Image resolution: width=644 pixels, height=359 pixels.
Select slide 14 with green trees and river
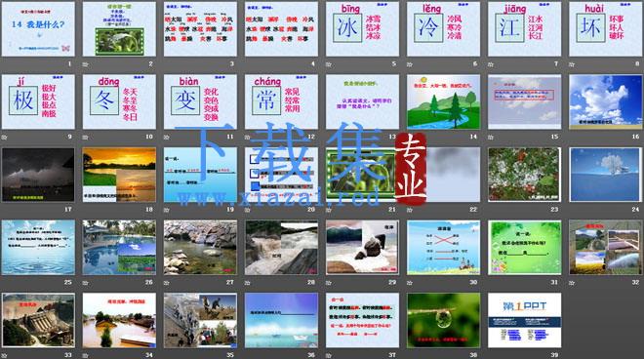point(443,101)
